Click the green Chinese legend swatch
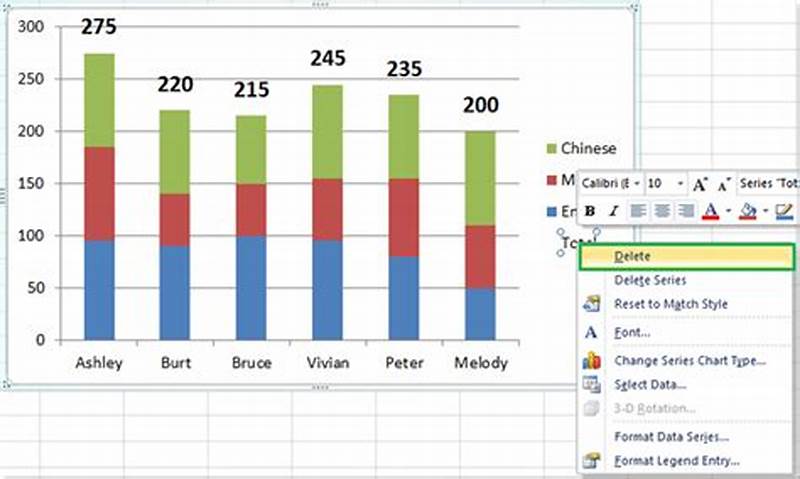800x479 pixels. click(x=551, y=148)
